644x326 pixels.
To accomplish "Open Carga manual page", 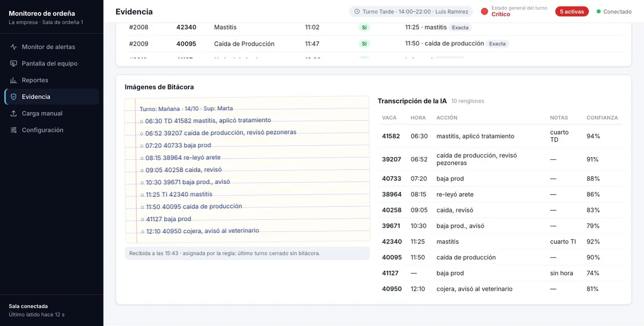I will (52, 114).
